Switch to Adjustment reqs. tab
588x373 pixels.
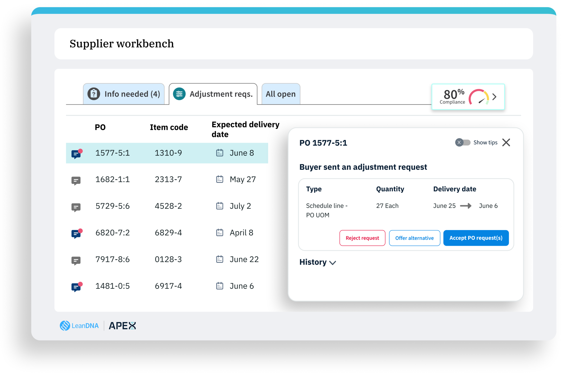click(213, 94)
